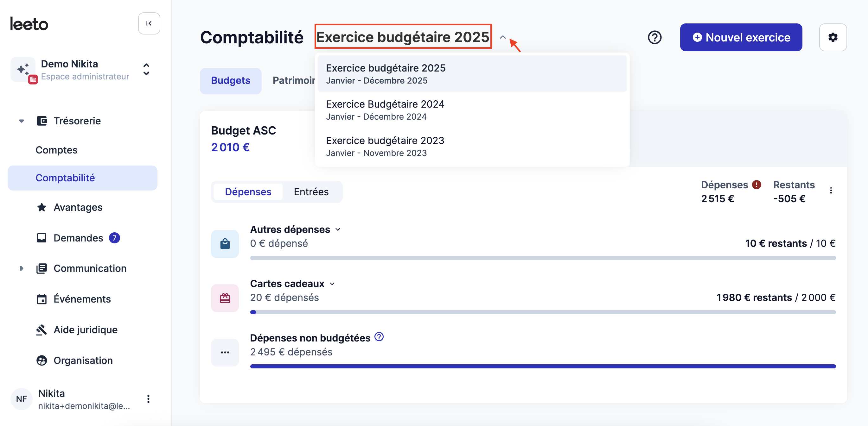Collapse the exercise dropdown with the chevron
The width and height of the screenshot is (868, 426).
pos(503,37)
